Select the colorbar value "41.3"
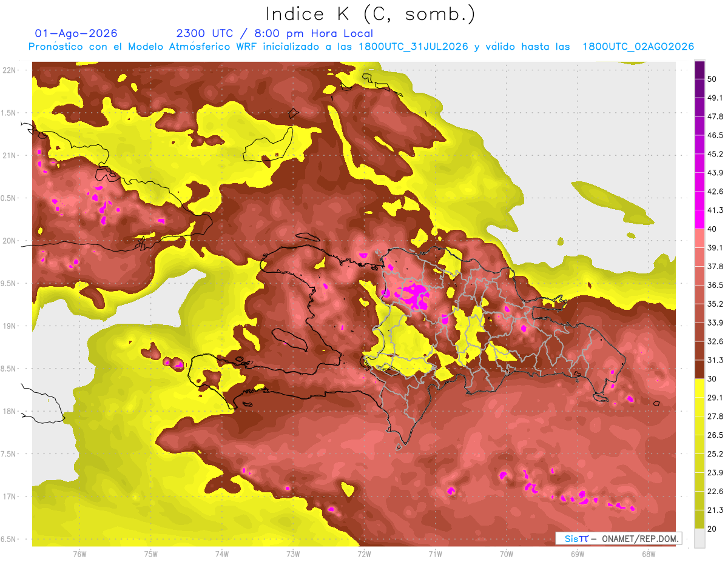Image resolution: width=728 pixels, height=562 pixels. [x=715, y=210]
